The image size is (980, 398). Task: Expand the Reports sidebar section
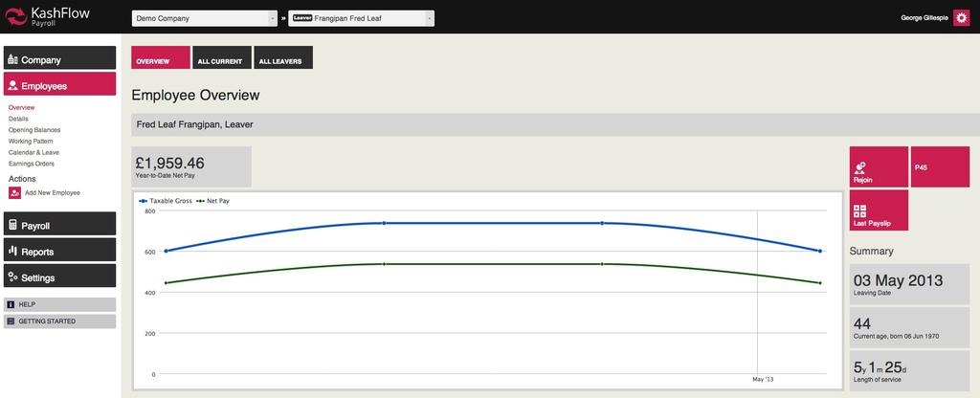[x=59, y=252]
